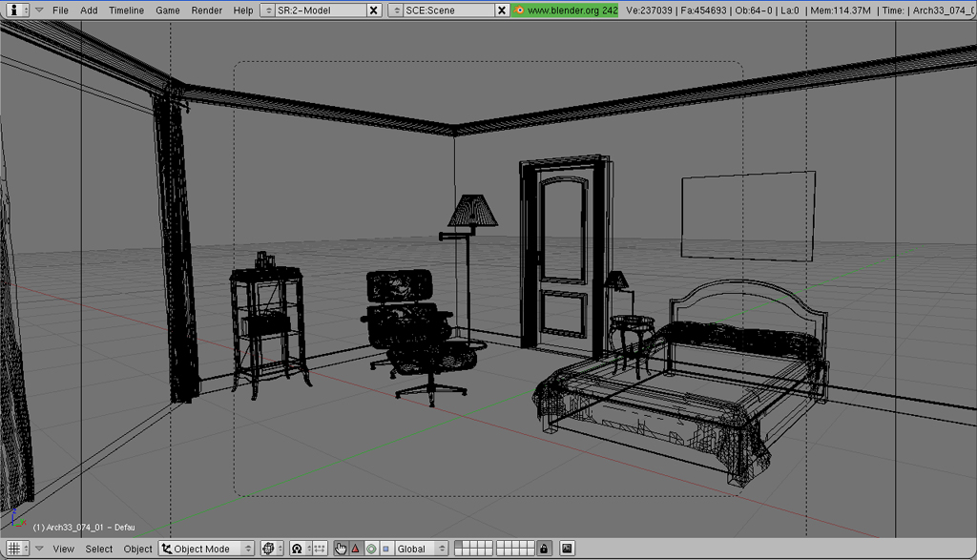
Task: Browse scenes with the SCE:Scene arrows
Action: coord(396,10)
